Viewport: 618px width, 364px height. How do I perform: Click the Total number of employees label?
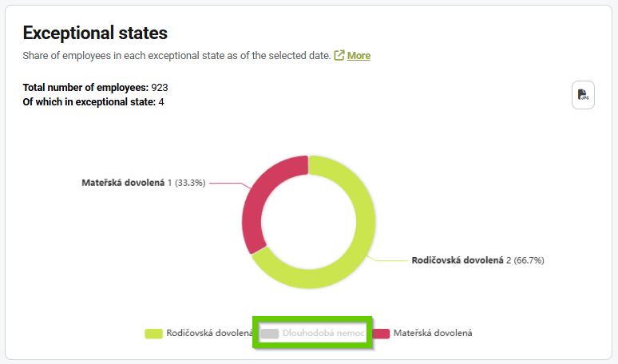(x=85, y=87)
